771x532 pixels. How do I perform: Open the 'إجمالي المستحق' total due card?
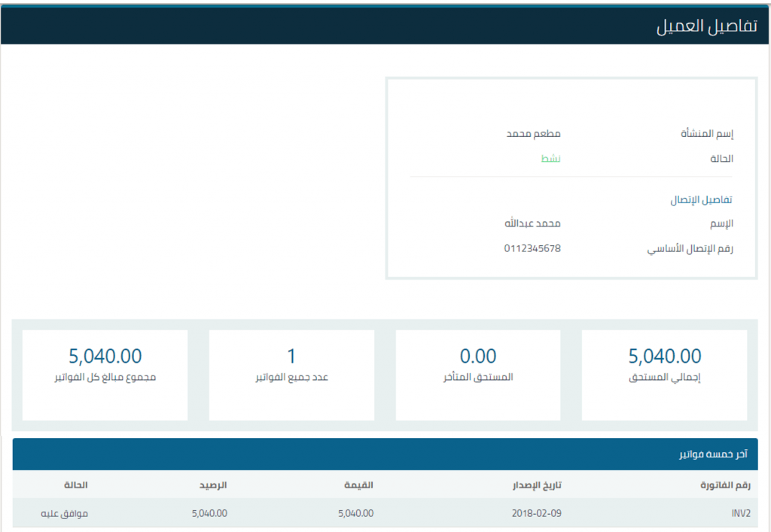coord(664,375)
